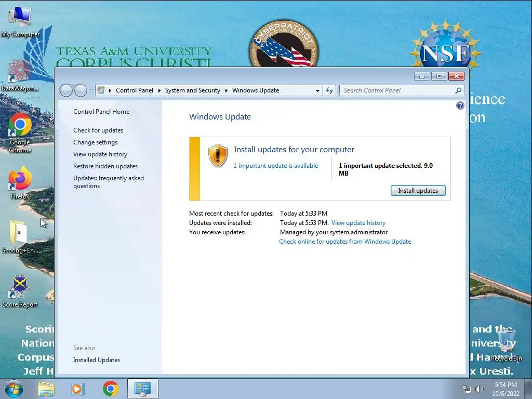Image resolution: width=532 pixels, height=399 pixels.
Task: Launch Google Chrome desktop shortcut
Action: pyautogui.click(x=20, y=133)
